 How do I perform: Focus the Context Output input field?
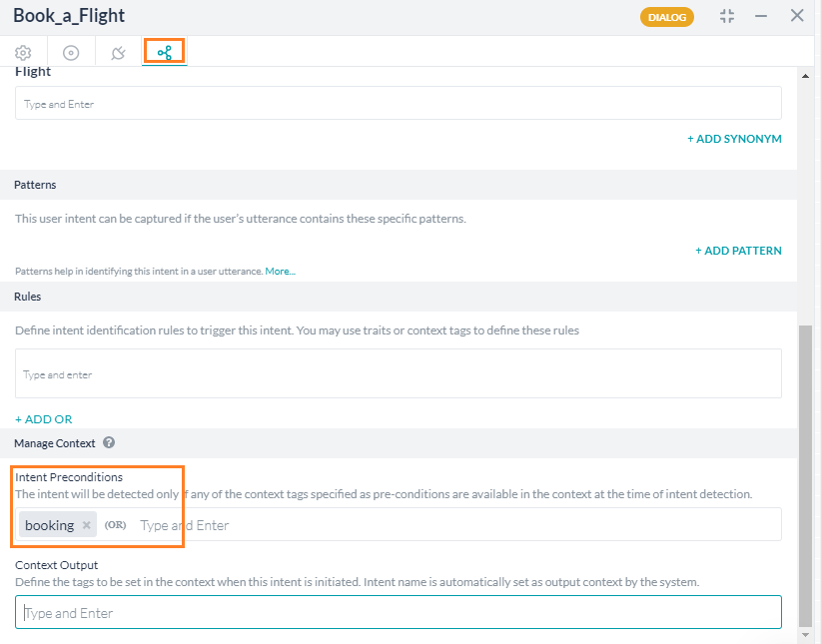point(398,613)
